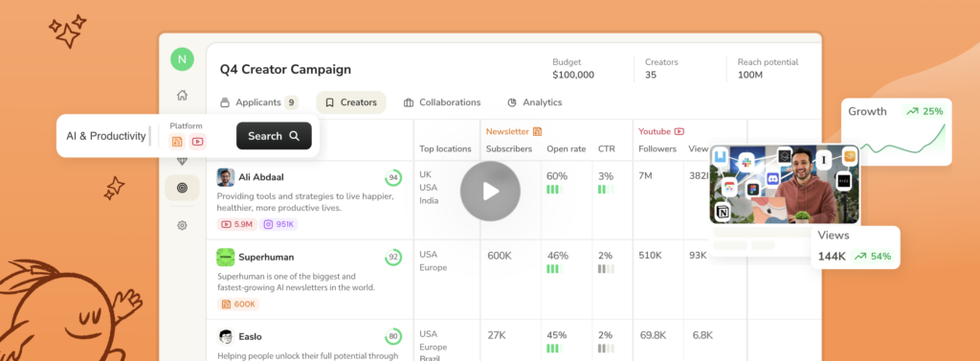Click Superhuman's score ring 92
This screenshot has height=361, width=980.
[393, 258]
